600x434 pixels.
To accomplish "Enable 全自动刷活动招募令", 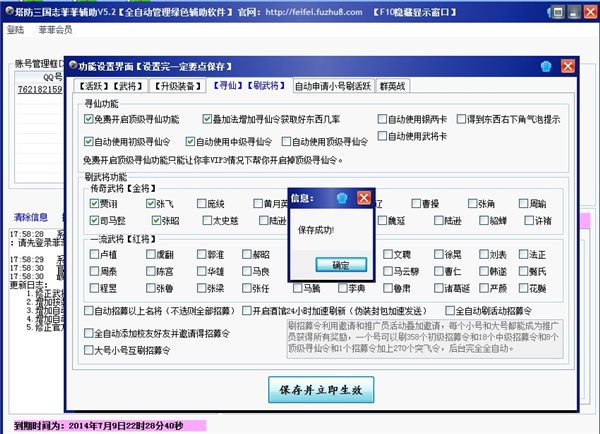I will [x=450, y=310].
